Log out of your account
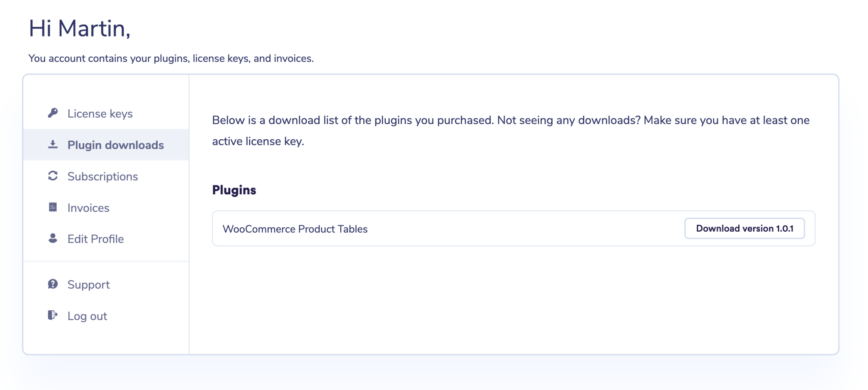 (87, 315)
